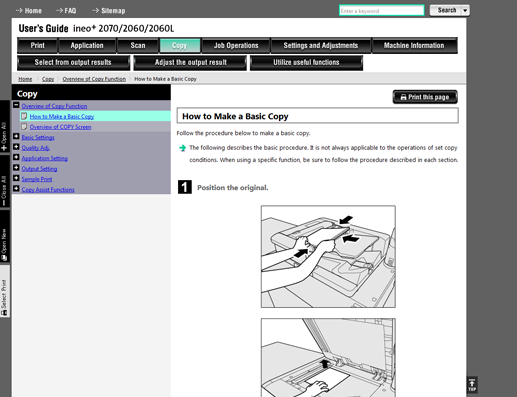Click the Close All side tab

click(x=4, y=182)
